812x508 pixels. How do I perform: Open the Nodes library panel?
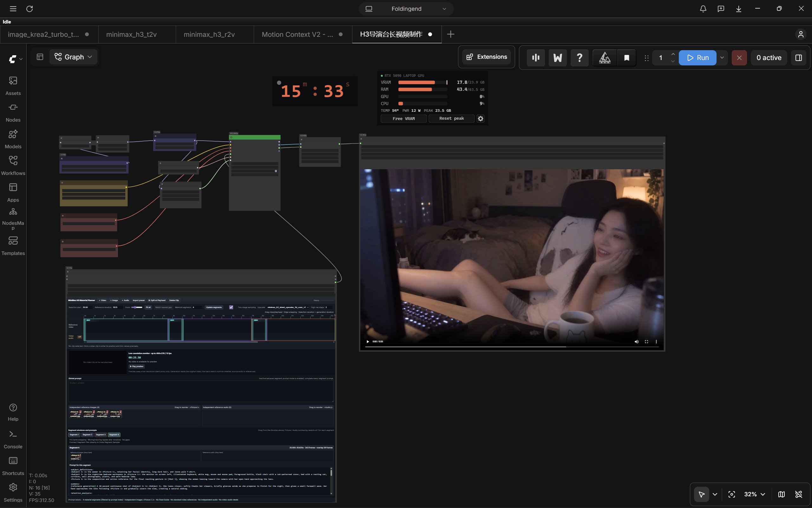(13, 112)
